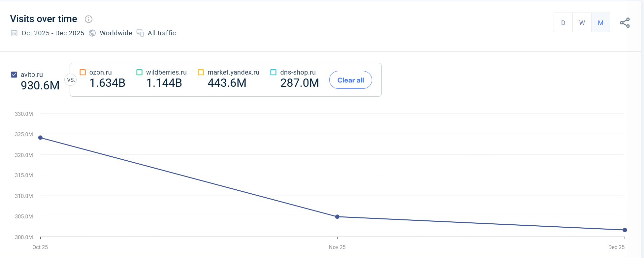
Task: Enable the ozon.ru checkbox
Action: pos(83,72)
